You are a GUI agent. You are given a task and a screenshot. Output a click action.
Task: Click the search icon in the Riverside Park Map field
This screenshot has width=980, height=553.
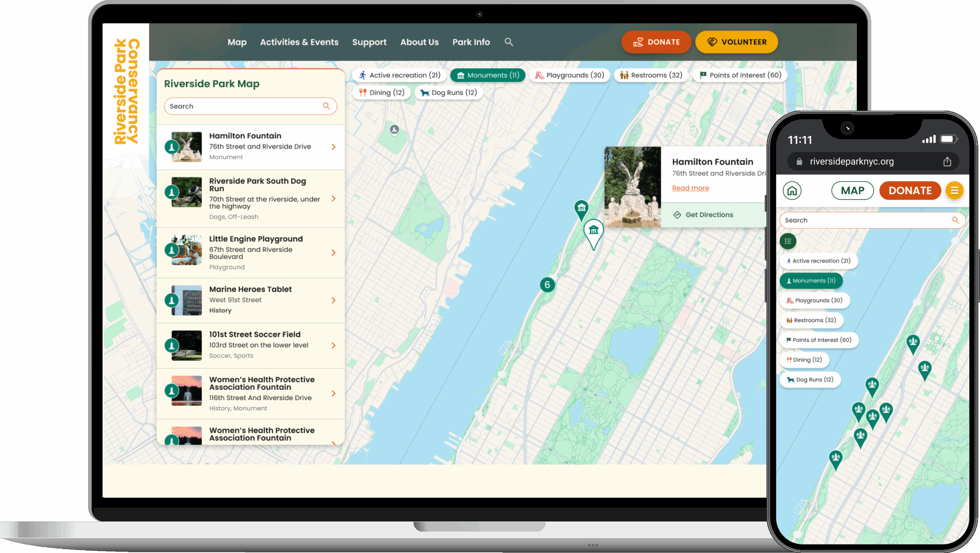tap(326, 106)
